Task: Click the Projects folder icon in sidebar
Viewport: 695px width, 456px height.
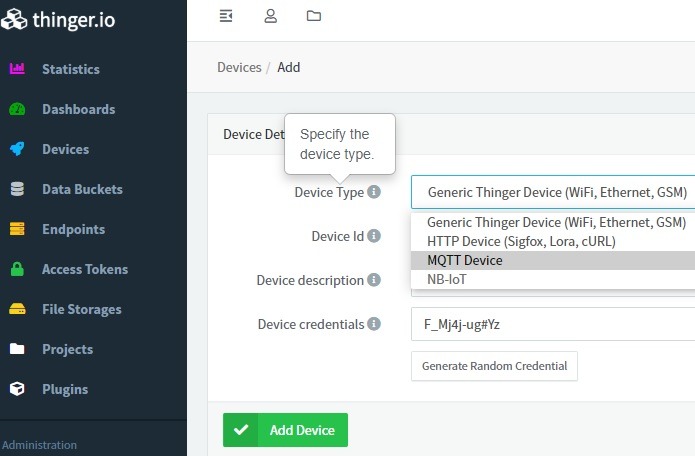Action: coord(17,349)
